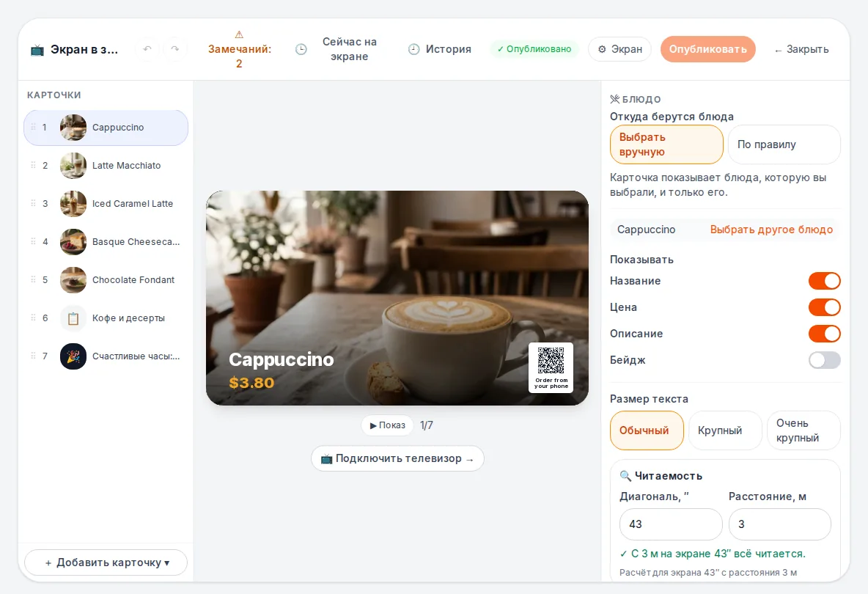
Task: Select Очень крупный text size
Action: (803, 430)
